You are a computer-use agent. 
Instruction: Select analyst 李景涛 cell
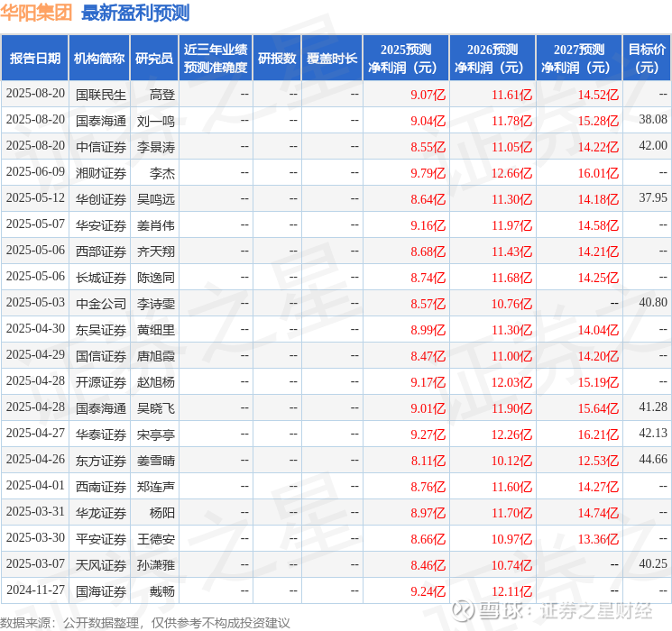point(155,147)
